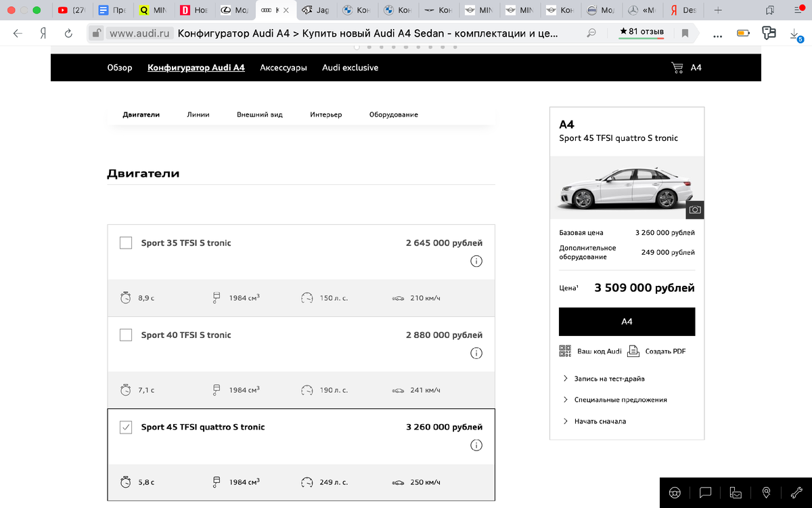Click the search magnifier in address bar
This screenshot has width=812, height=508.
click(x=591, y=33)
